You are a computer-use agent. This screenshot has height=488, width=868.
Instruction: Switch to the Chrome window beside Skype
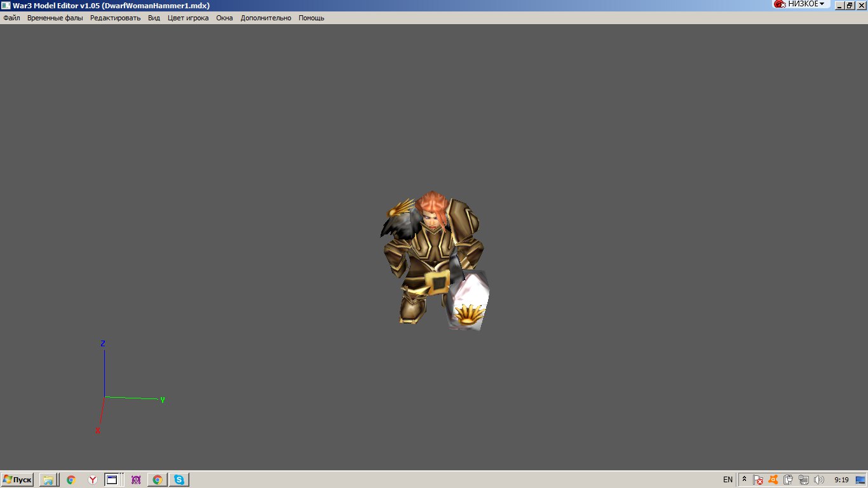click(157, 480)
